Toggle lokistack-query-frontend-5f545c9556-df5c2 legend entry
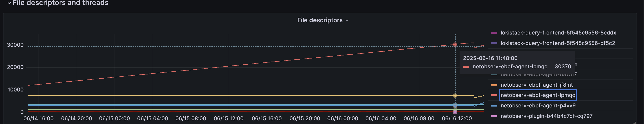 coord(558,43)
